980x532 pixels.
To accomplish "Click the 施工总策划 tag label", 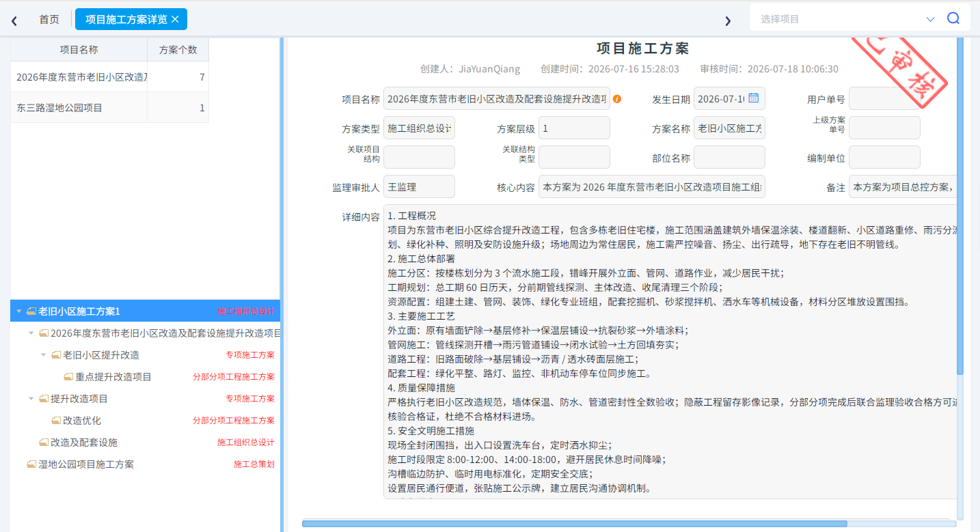I will click(x=254, y=464).
